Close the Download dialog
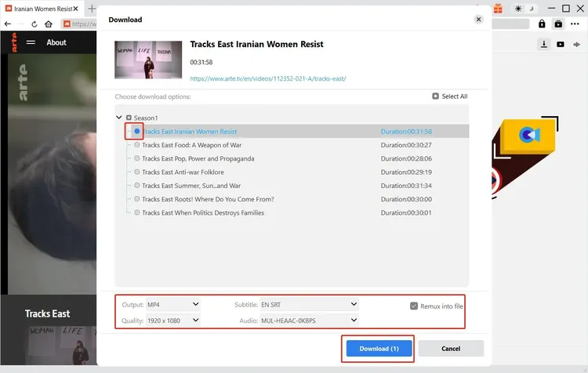 pyautogui.click(x=478, y=19)
